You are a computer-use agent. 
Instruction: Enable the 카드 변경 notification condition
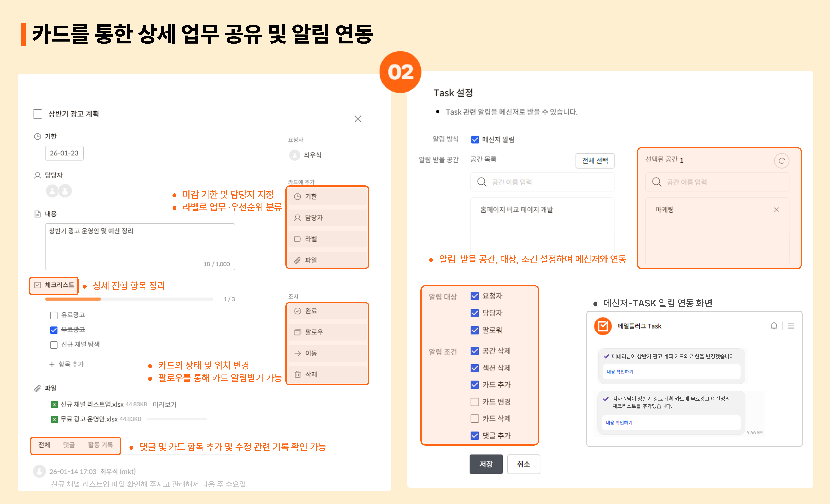(x=475, y=402)
